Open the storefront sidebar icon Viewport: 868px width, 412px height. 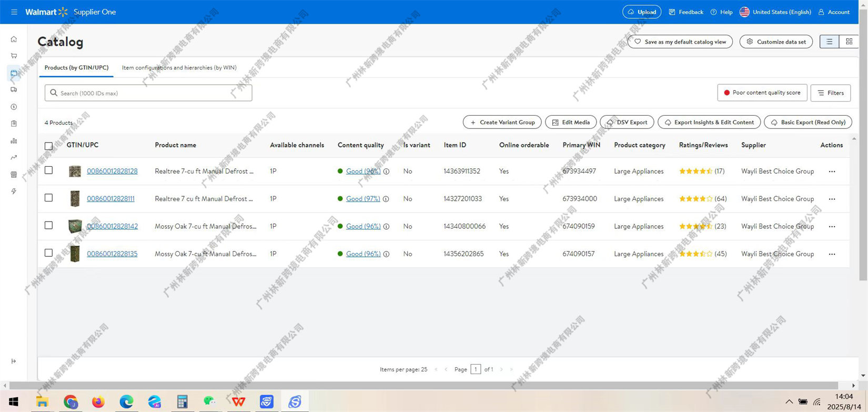coord(14,174)
